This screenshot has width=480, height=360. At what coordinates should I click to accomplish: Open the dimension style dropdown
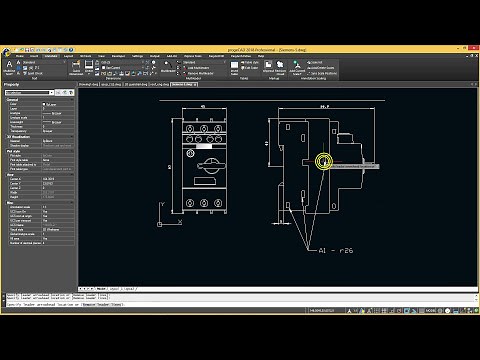pos(122,62)
